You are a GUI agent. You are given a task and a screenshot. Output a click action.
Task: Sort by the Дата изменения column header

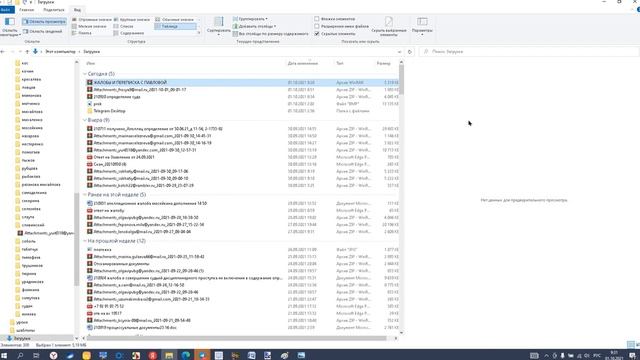pyautogui.click(x=302, y=63)
